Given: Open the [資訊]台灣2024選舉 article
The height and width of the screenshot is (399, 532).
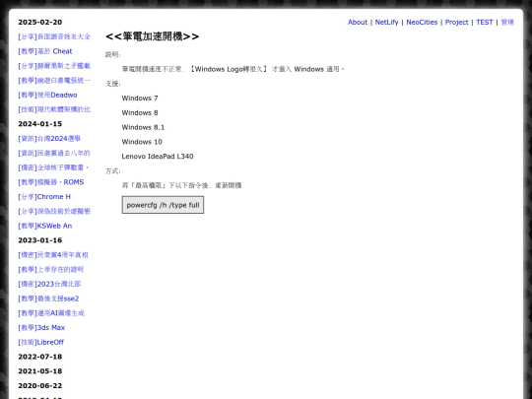Looking at the screenshot, I should 49,139.
